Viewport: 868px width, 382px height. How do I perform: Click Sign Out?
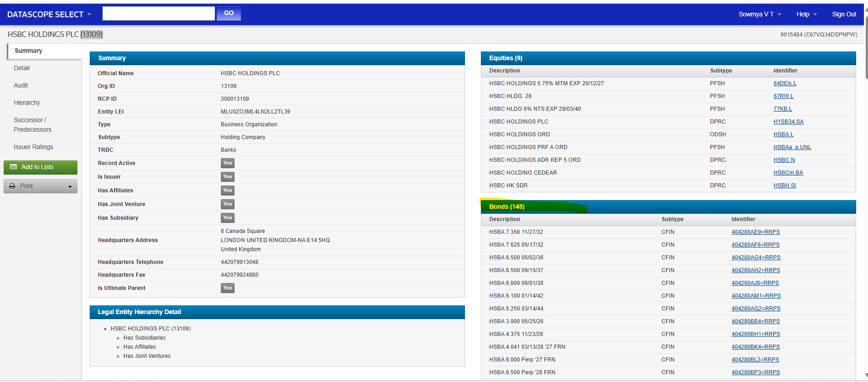coord(844,14)
